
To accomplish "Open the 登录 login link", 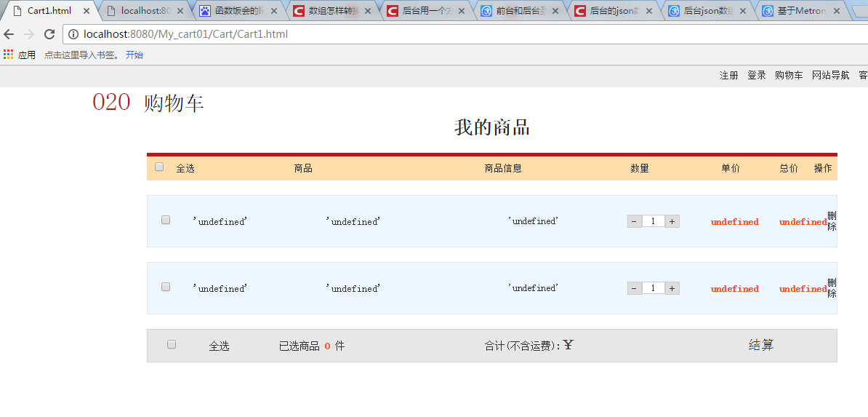I will 757,76.
